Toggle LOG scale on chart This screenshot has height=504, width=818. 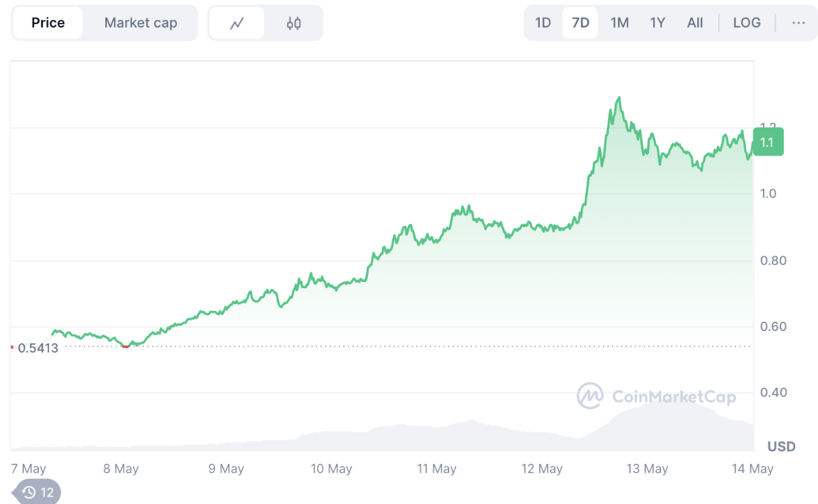pos(746,23)
